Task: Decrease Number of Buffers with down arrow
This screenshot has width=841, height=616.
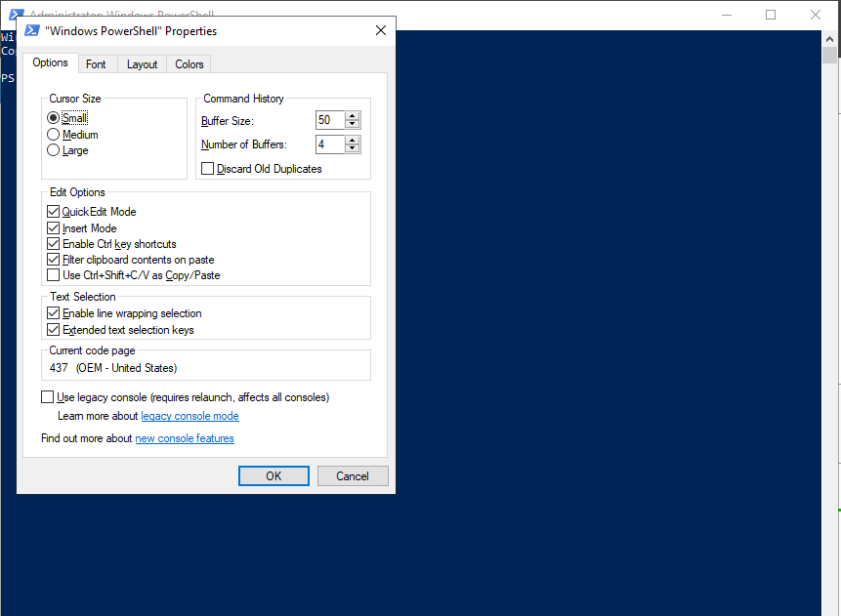Action: click(x=352, y=148)
